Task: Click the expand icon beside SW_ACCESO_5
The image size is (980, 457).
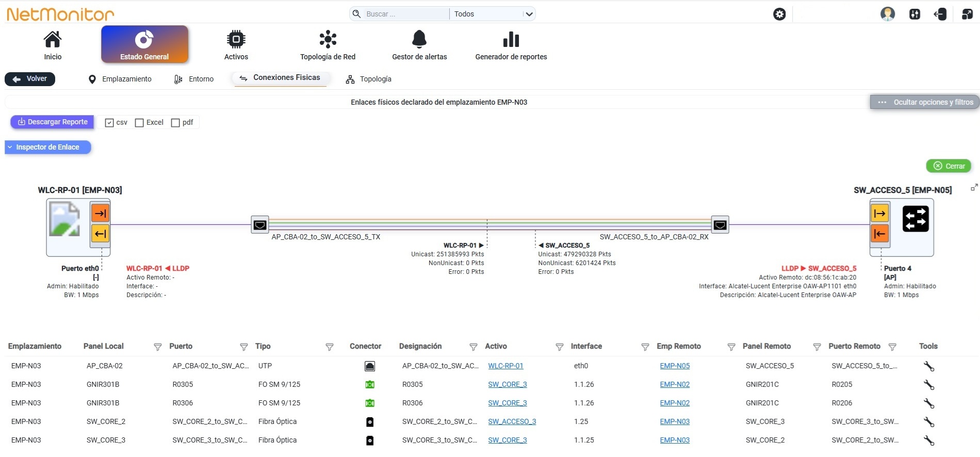Action: (974, 188)
